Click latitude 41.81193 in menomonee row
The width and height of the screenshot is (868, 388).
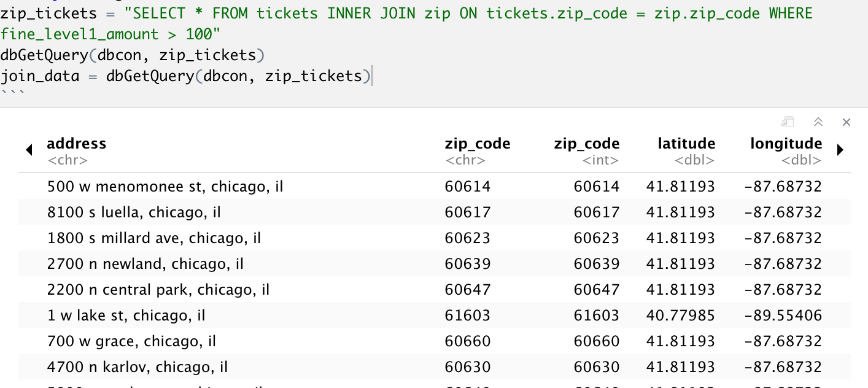(681, 186)
